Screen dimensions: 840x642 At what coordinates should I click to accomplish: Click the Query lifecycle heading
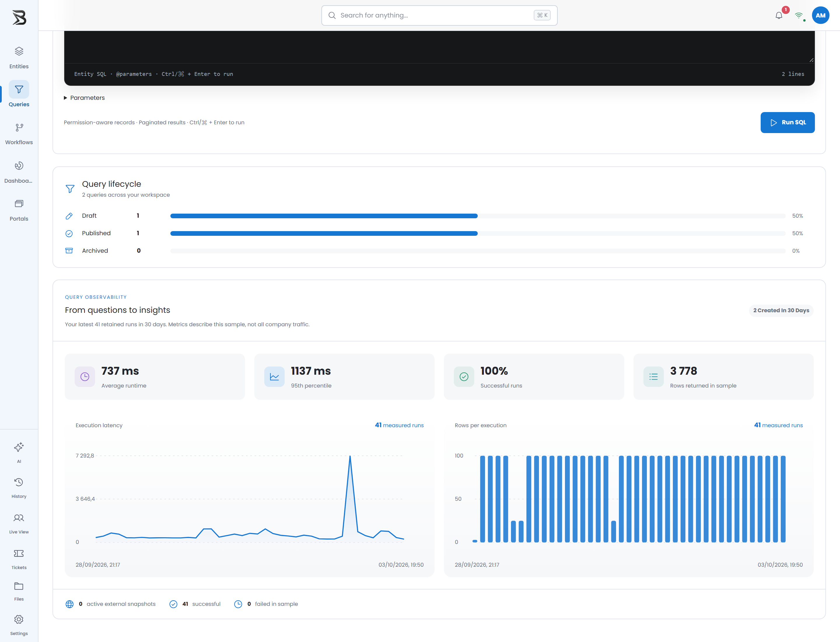coord(111,184)
